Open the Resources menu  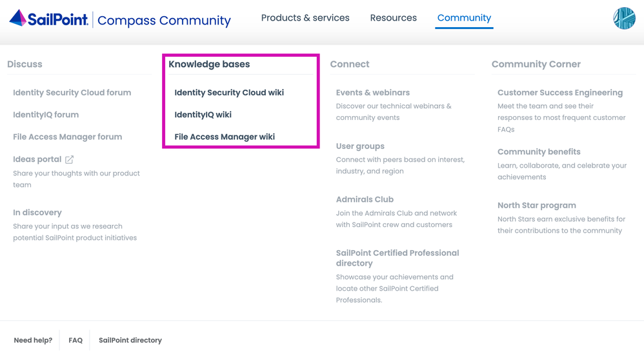pyautogui.click(x=393, y=18)
